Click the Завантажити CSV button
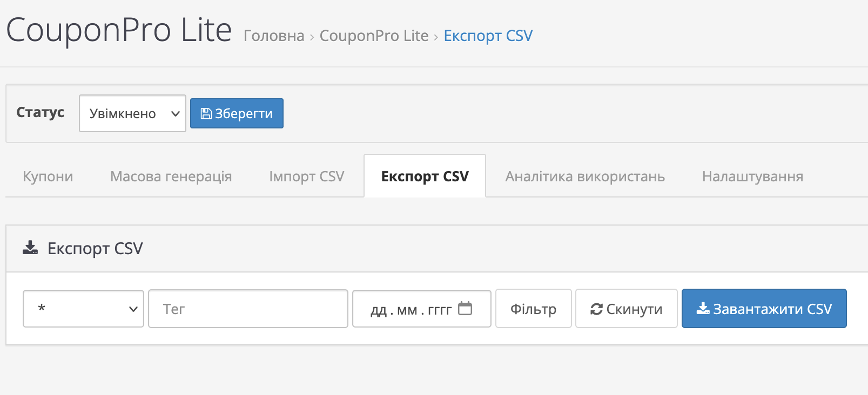The image size is (868, 395). pyautogui.click(x=764, y=309)
